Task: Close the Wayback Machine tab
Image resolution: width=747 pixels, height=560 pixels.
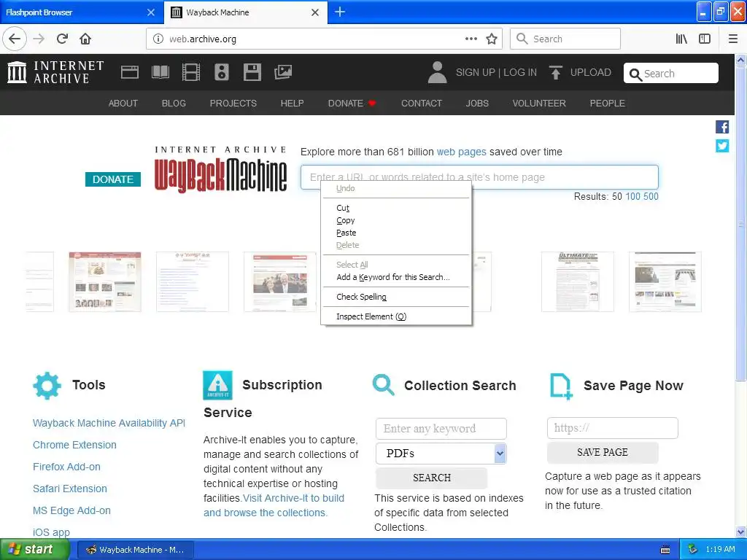Action: (x=315, y=12)
